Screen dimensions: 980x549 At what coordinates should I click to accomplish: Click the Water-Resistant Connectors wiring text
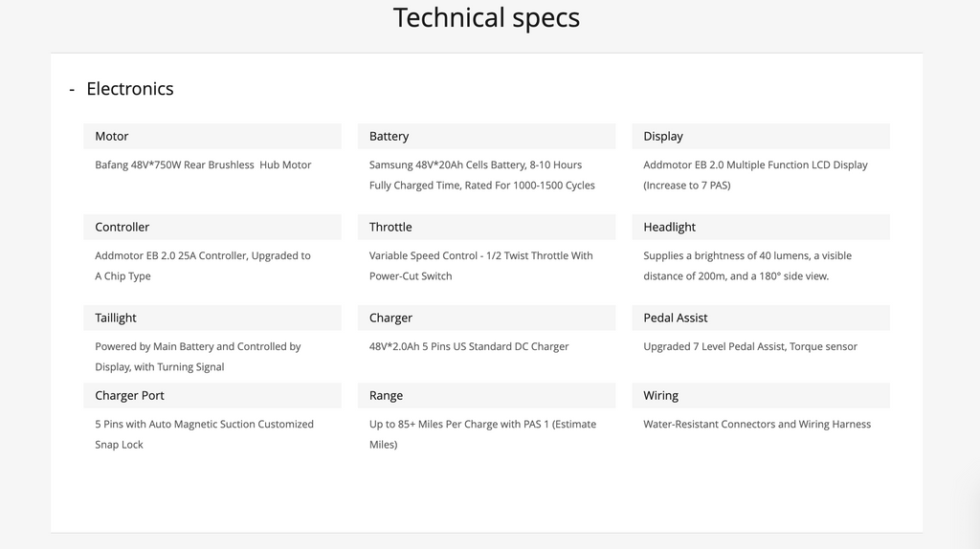point(757,425)
